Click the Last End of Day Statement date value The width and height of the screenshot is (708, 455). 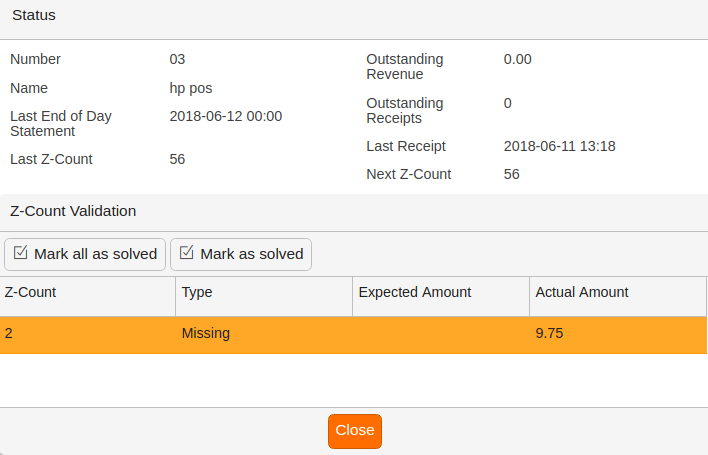[x=226, y=116]
